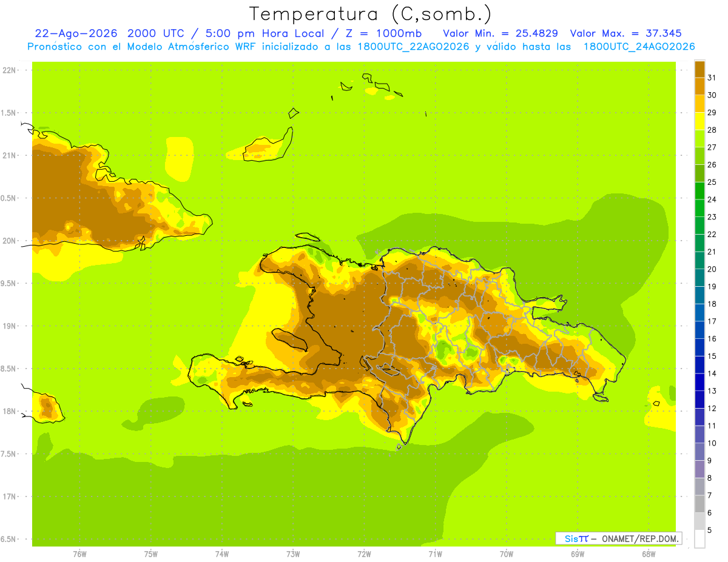Image resolution: width=728 pixels, height=562 pixels.
Task: Click the "20N" latitude axis label
Action: pyautogui.click(x=10, y=241)
